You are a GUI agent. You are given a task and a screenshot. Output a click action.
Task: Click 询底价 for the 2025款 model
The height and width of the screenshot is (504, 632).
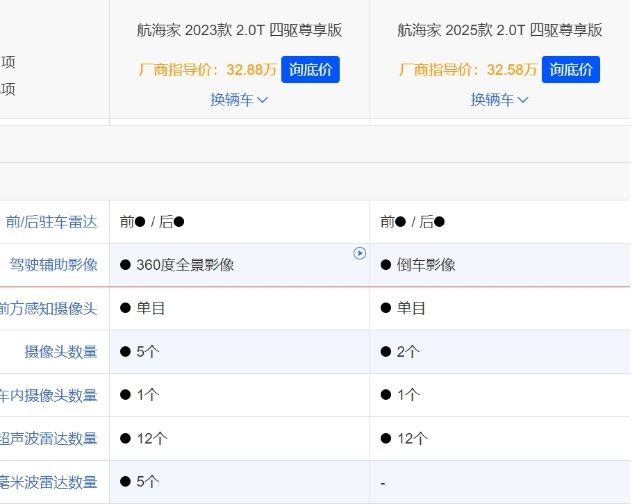(571, 69)
